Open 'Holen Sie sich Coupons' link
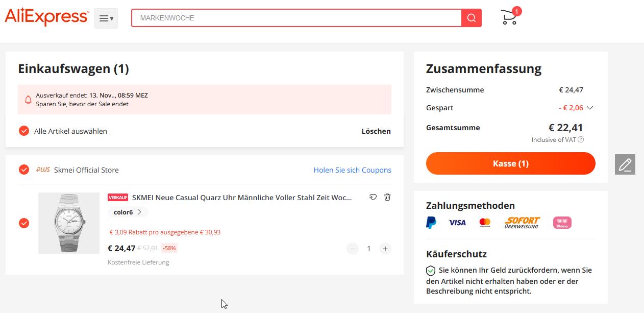The image size is (644, 313). (352, 170)
